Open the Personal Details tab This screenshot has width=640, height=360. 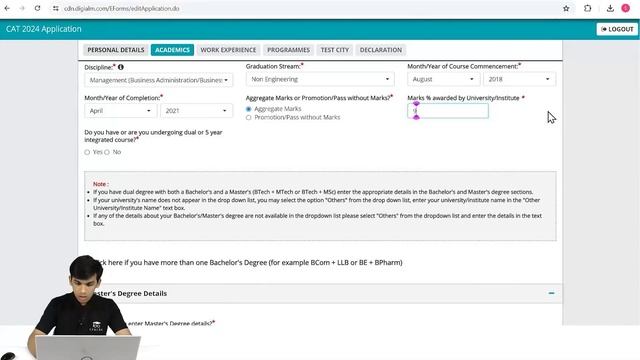116,50
